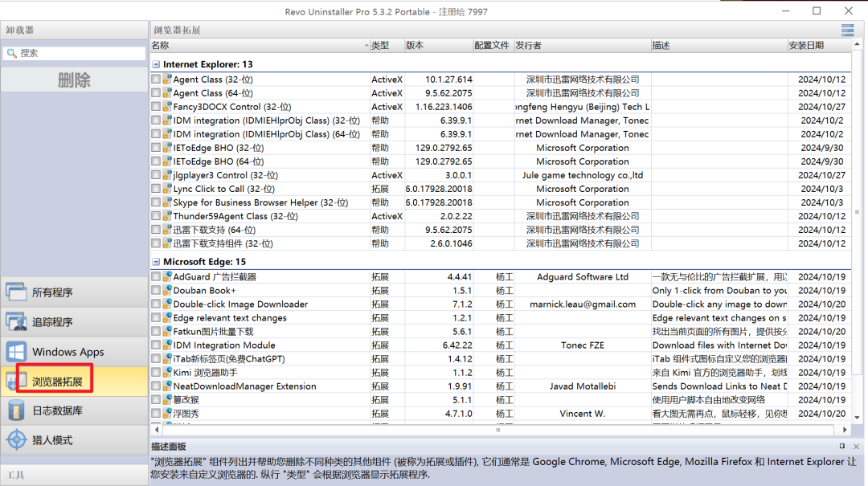Close the 描述面板 panel
Viewport: 868px width, 486px height.
pos(857,446)
